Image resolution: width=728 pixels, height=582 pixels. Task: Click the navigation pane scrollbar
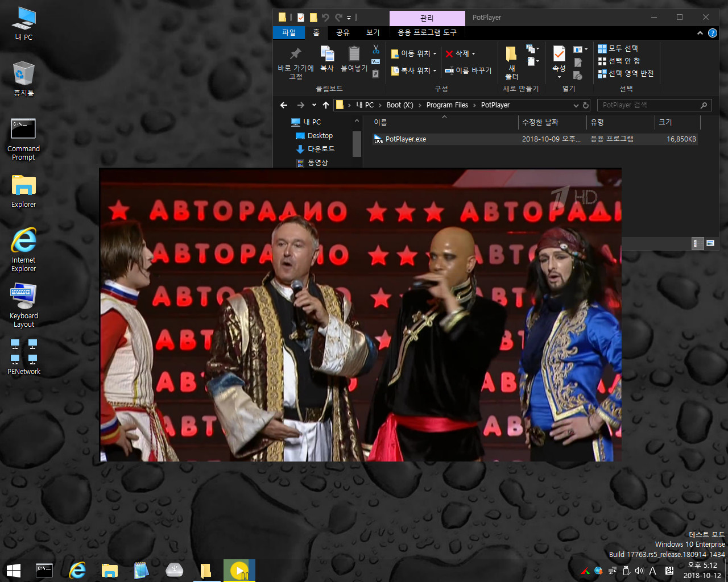[357, 143]
